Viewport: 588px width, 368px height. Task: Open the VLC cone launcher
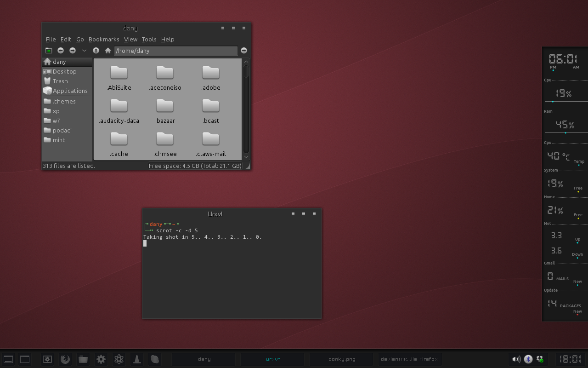(137, 359)
